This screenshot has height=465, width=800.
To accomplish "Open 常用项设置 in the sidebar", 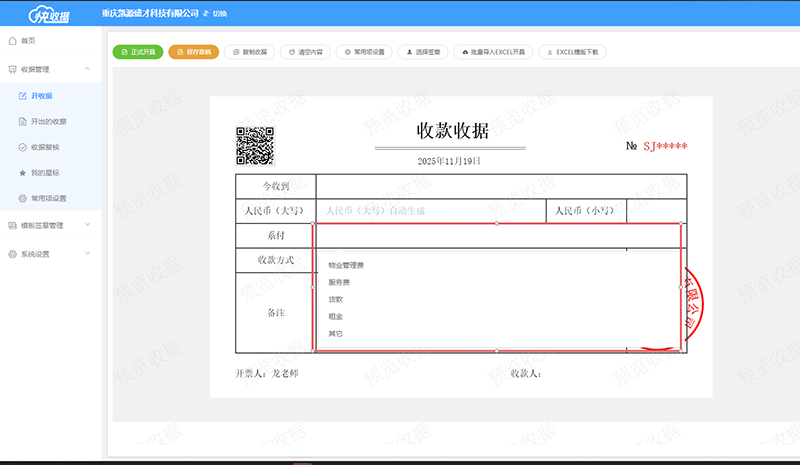I will [x=48, y=198].
